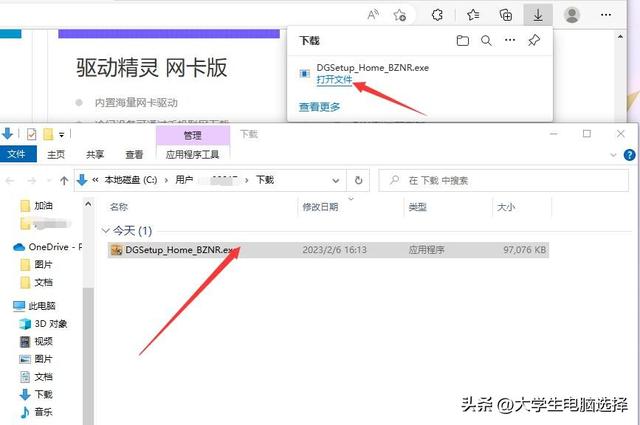Expand the ribbon chevron in Explorer
The height and width of the screenshot is (425, 640).
613,155
